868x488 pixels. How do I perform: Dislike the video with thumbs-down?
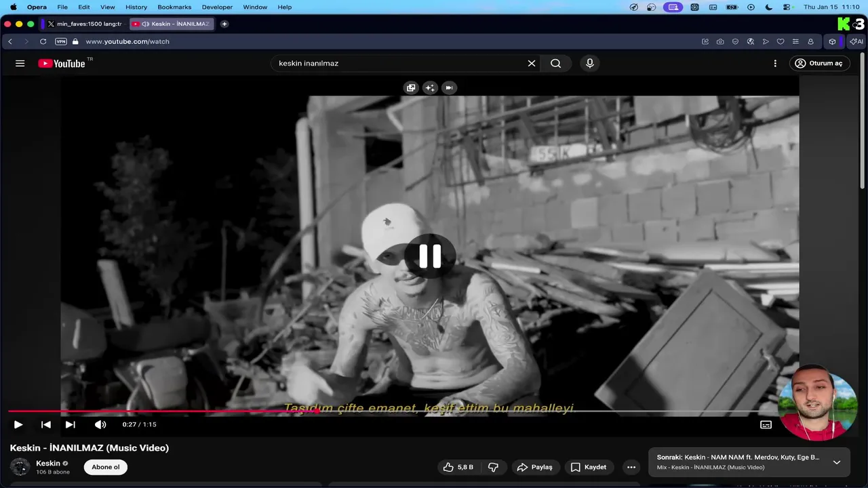(x=494, y=467)
